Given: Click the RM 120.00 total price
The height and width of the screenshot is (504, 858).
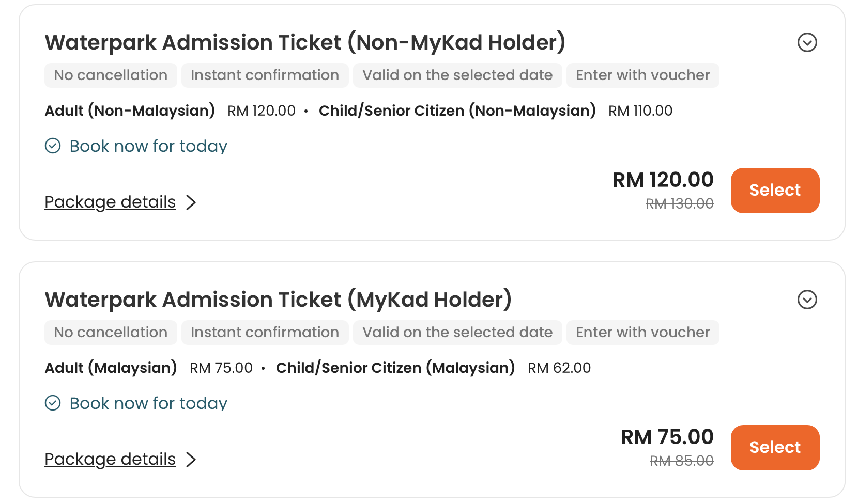Looking at the screenshot, I should pyautogui.click(x=663, y=180).
